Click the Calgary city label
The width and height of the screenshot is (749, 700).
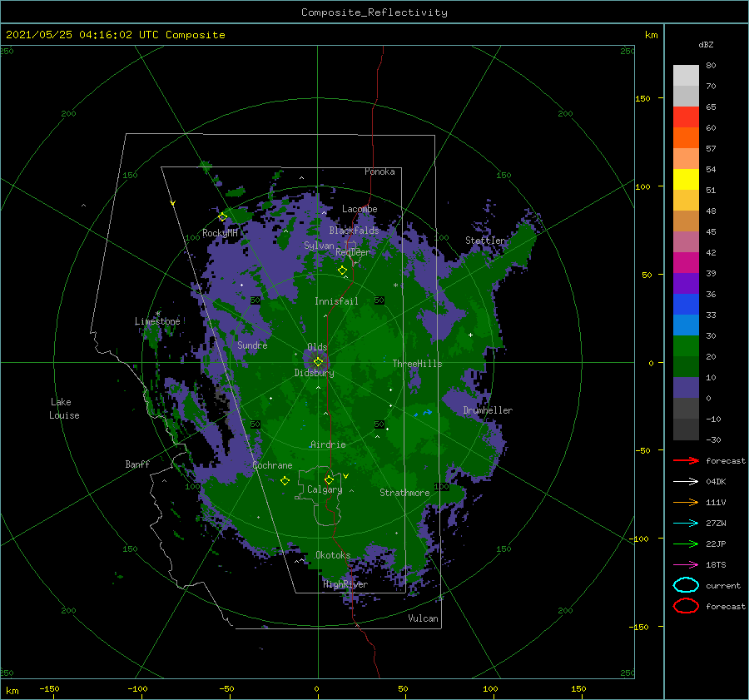tap(325, 489)
